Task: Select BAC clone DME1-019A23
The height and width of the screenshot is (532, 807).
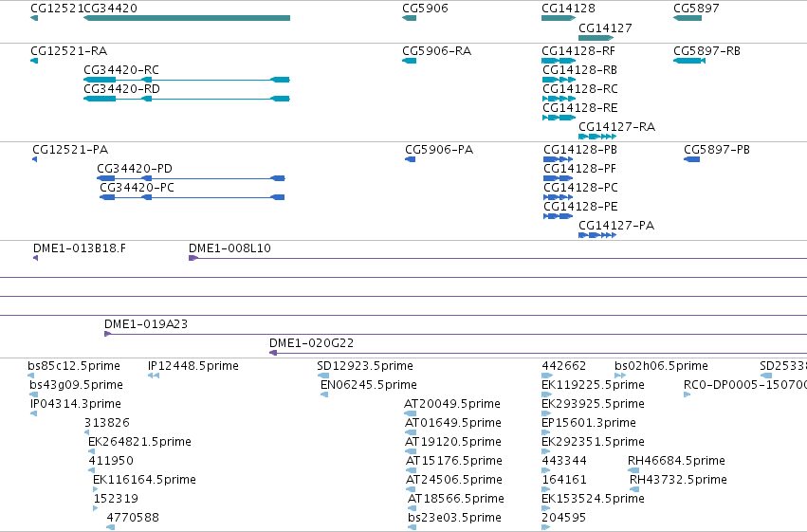Action: point(455,335)
